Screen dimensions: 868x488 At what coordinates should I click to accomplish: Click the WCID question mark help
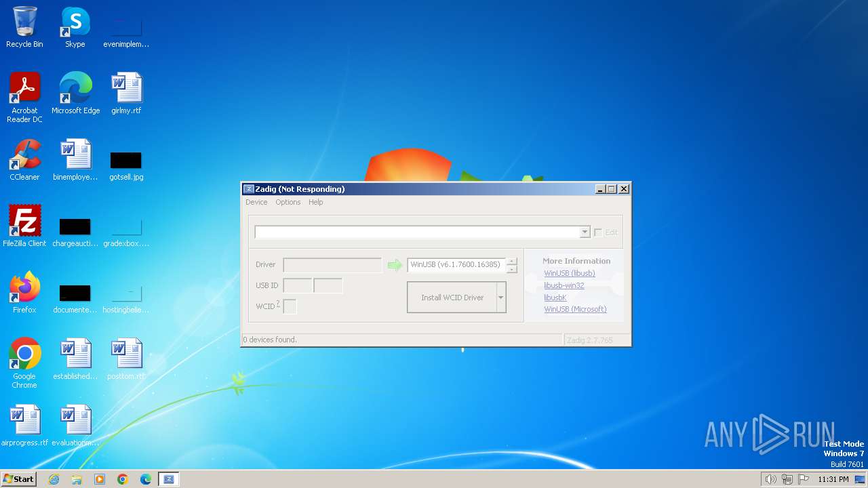[x=278, y=304]
